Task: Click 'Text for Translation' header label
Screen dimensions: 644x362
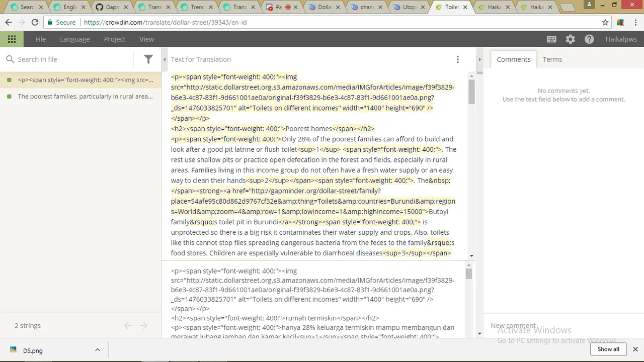Action: tap(201, 59)
